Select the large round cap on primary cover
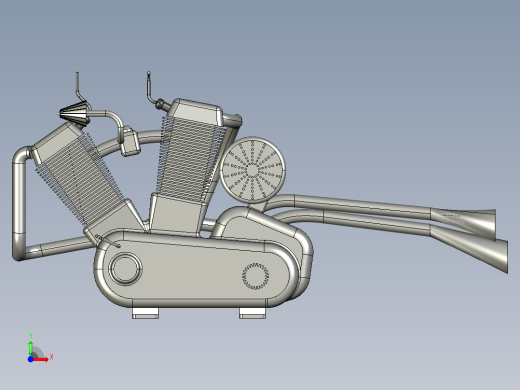 [x=125, y=268]
